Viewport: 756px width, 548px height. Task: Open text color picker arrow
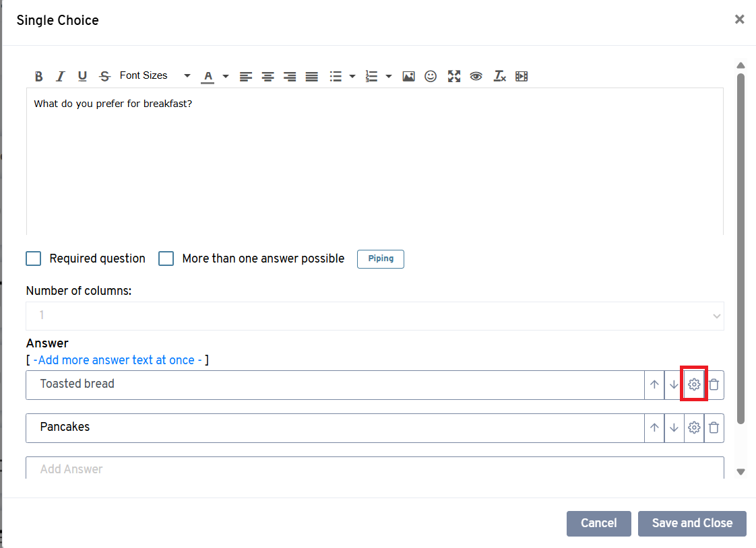coord(226,76)
